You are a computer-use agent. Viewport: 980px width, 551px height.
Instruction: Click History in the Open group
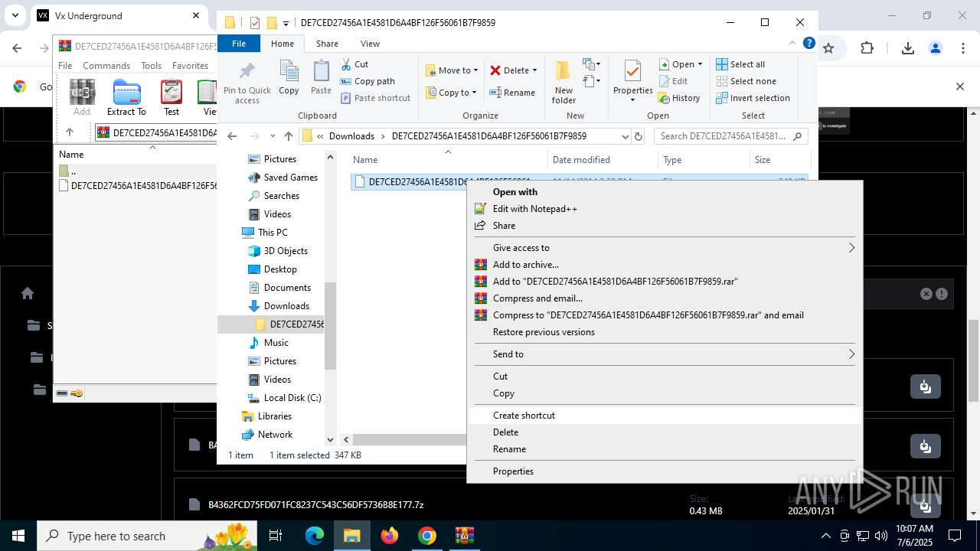679,98
